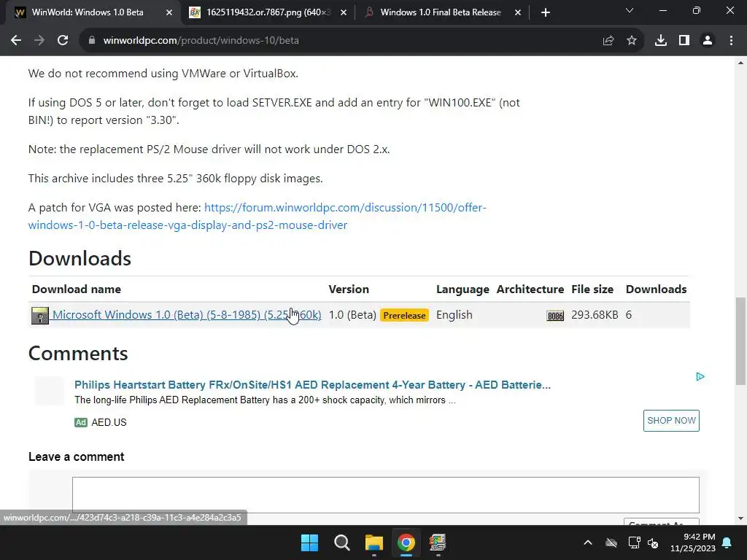The height and width of the screenshot is (560, 747).
Task: Click the Prerelease badge
Action: (404, 315)
